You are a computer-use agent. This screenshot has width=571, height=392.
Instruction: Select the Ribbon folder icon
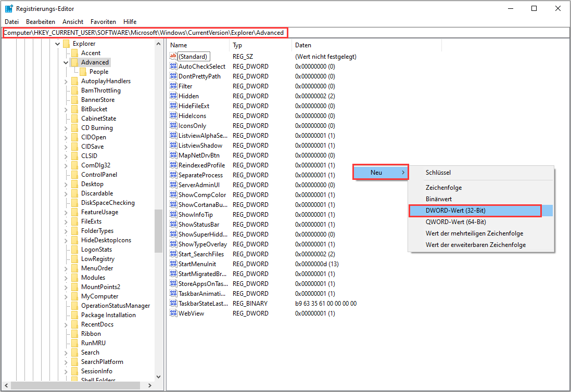coord(74,334)
